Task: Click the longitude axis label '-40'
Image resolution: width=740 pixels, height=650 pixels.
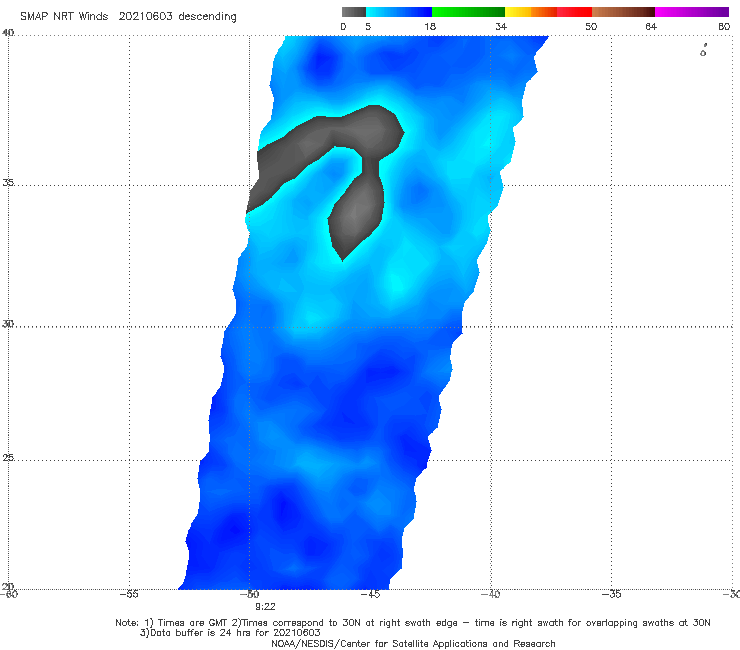Action: click(x=490, y=594)
